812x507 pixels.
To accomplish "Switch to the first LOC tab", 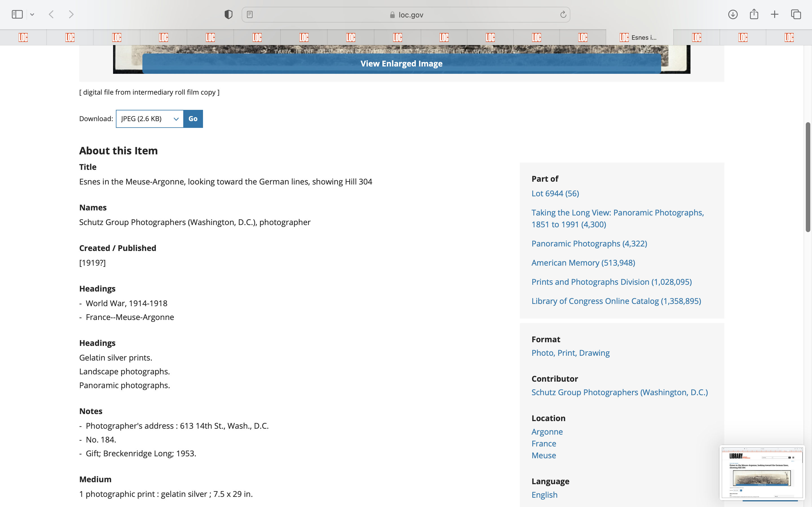I will pos(23,37).
